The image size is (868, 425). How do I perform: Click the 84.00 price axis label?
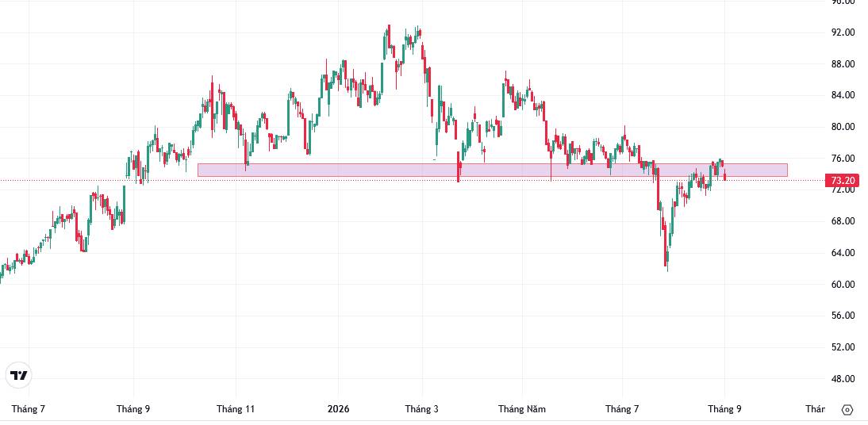[x=843, y=95]
